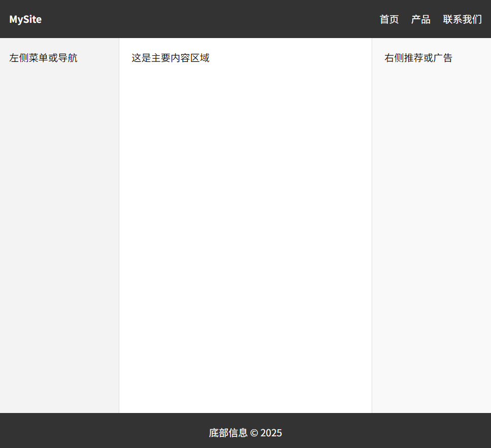Click the word 区域 in main content
This screenshot has height=448, width=491.
[x=200, y=58]
